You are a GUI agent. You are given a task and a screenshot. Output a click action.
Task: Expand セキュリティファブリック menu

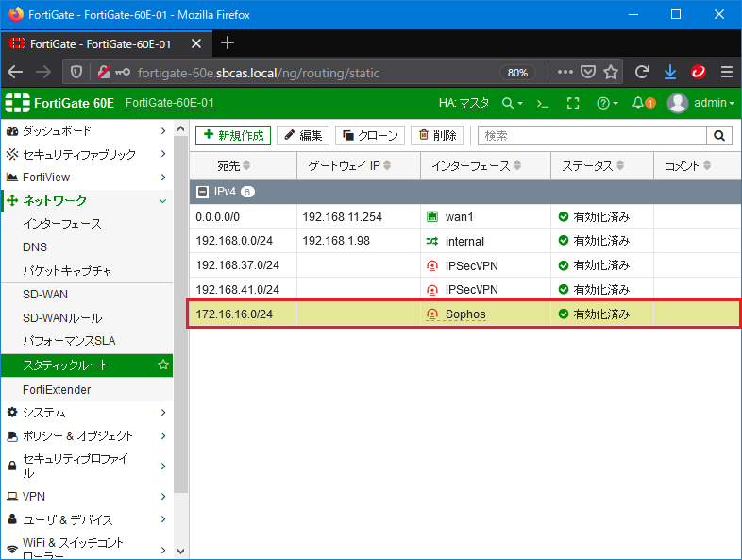87,154
